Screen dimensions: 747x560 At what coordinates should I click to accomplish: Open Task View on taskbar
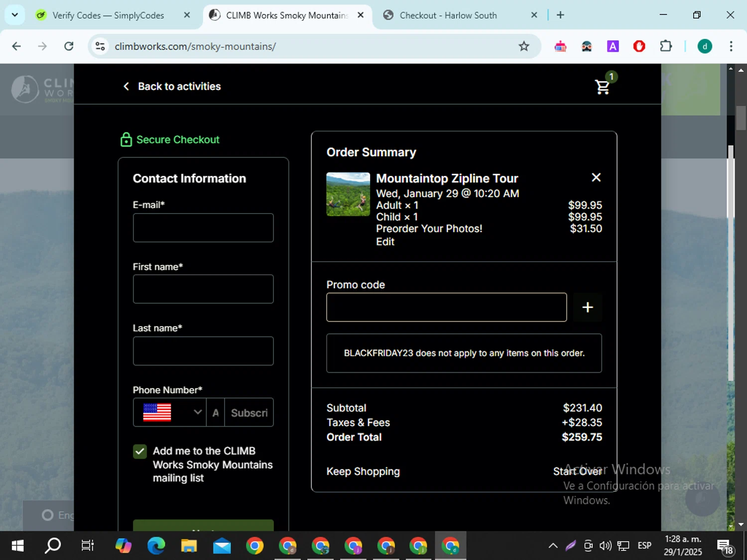pos(88,546)
